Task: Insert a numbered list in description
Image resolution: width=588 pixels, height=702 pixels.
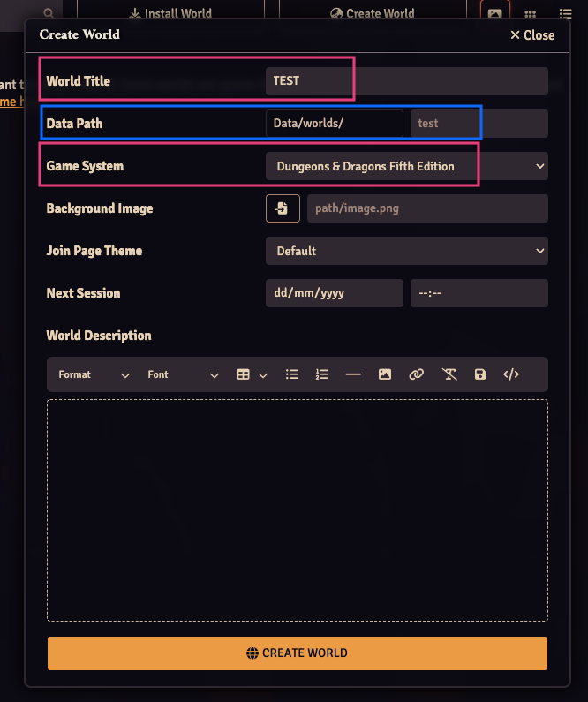Action: 322,374
